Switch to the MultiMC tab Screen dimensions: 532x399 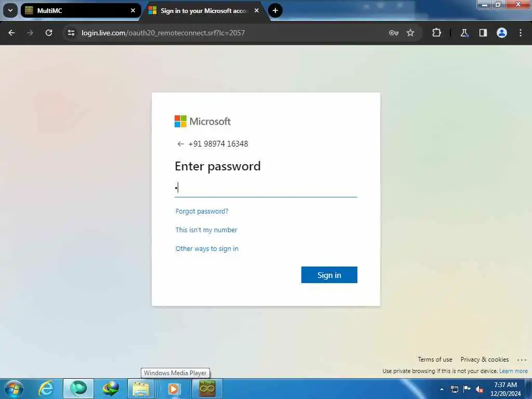pos(81,10)
